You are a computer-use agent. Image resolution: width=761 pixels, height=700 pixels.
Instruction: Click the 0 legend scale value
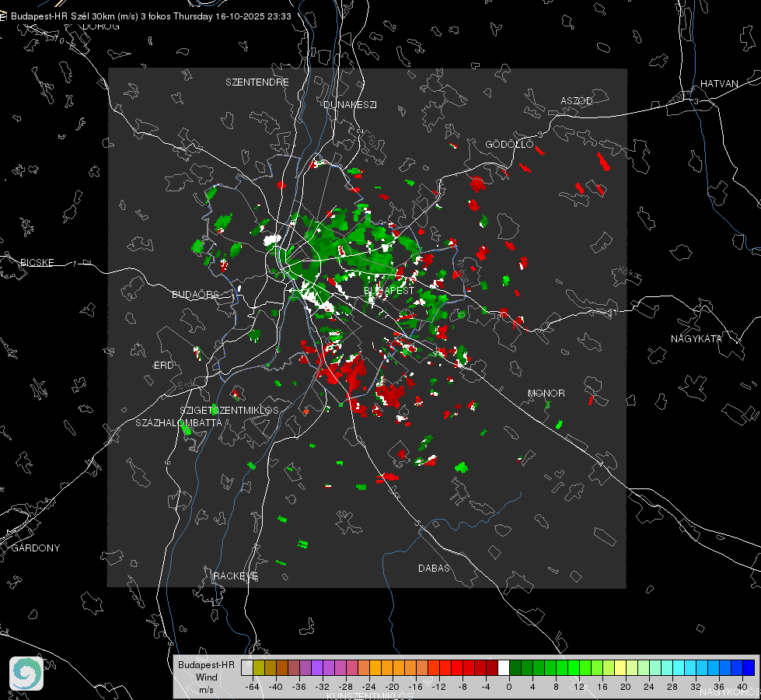tap(509, 687)
